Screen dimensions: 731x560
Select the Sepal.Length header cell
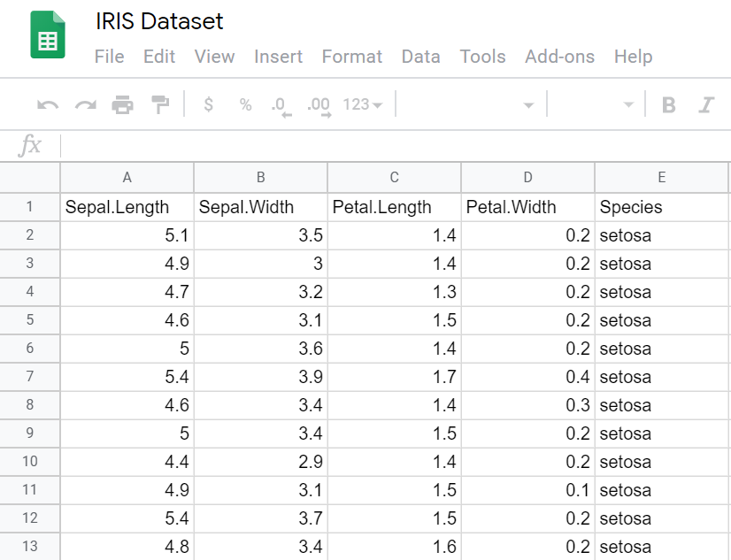127,207
